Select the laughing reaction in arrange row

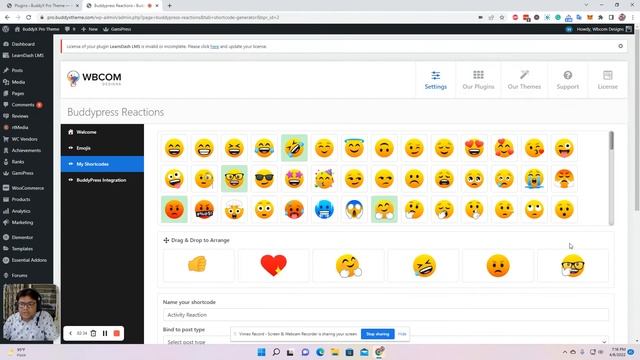pos(423,265)
